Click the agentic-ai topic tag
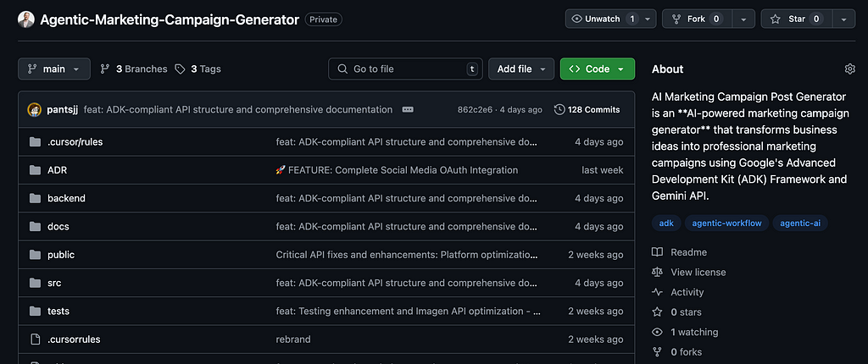This screenshot has width=868, height=364. click(800, 223)
